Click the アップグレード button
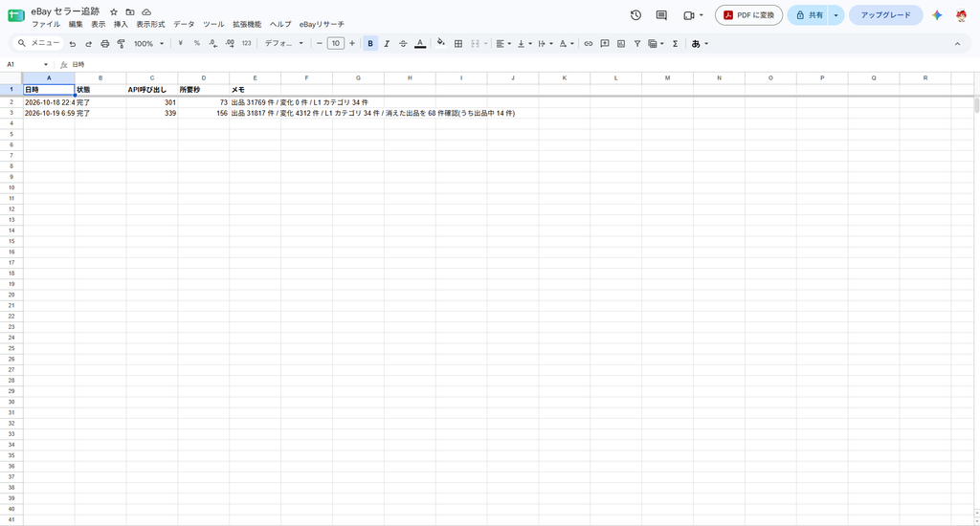 tap(885, 15)
